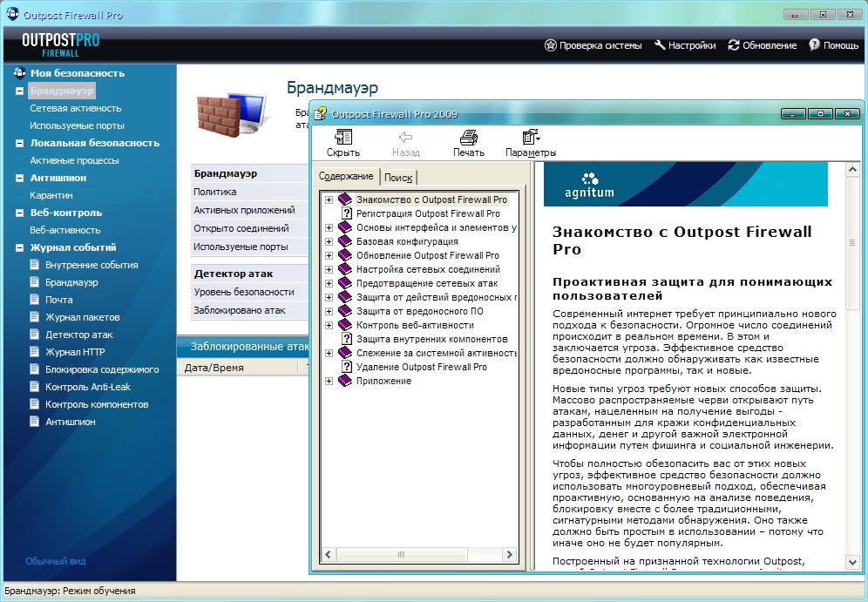Click Уровень безопасности row
This screenshot has height=602, width=868.
249,292
